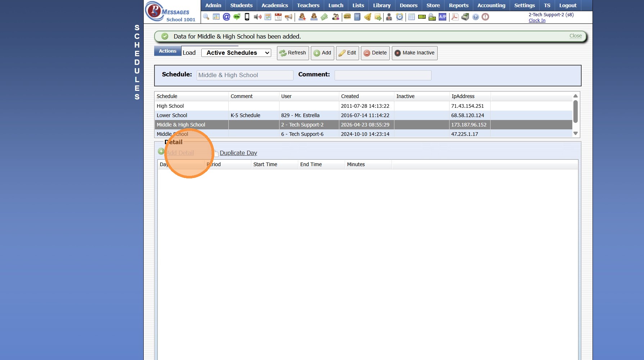Click the Start Time column header
Viewport: 644px width, 360px height.
274,164
